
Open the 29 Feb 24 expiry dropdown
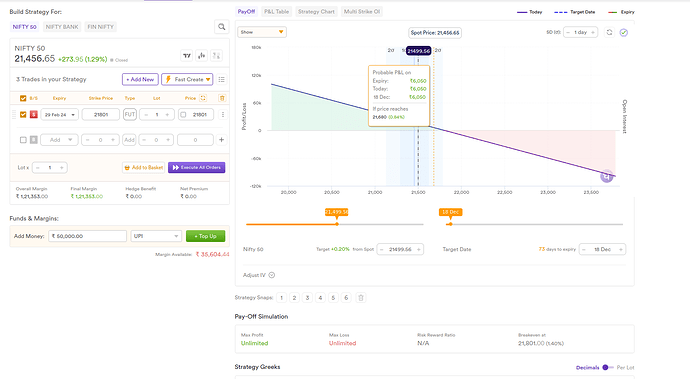pos(59,114)
